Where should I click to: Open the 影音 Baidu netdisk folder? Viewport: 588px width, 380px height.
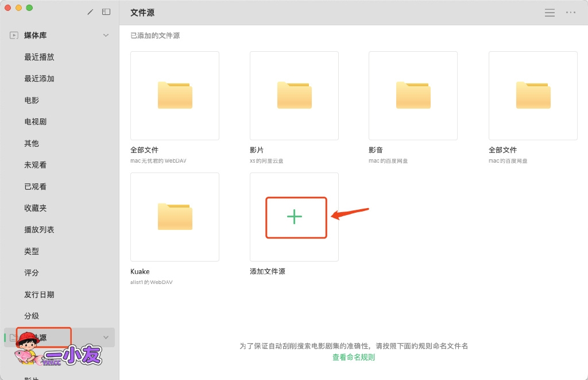413,95
